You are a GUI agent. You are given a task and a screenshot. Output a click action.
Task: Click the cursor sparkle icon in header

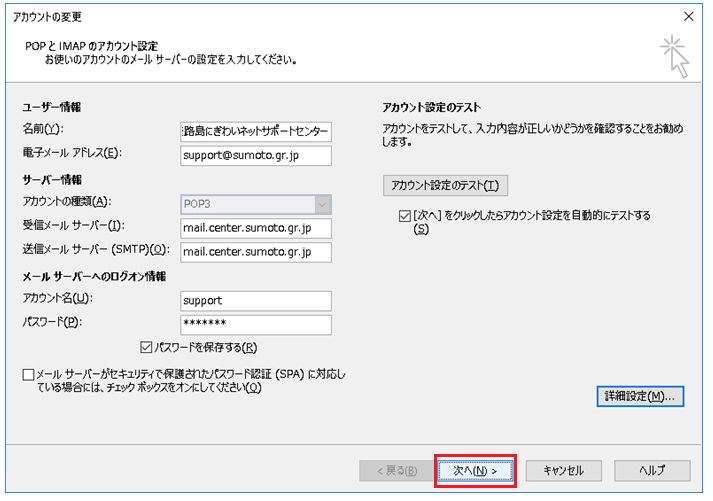pyautogui.click(x=675, y=57)
